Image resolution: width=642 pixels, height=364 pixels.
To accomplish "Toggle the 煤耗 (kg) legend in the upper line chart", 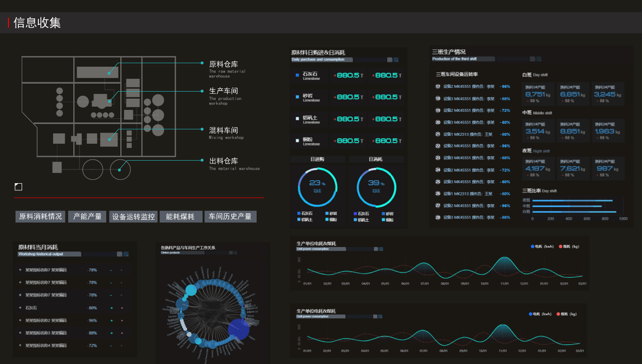I will [569, 246].
